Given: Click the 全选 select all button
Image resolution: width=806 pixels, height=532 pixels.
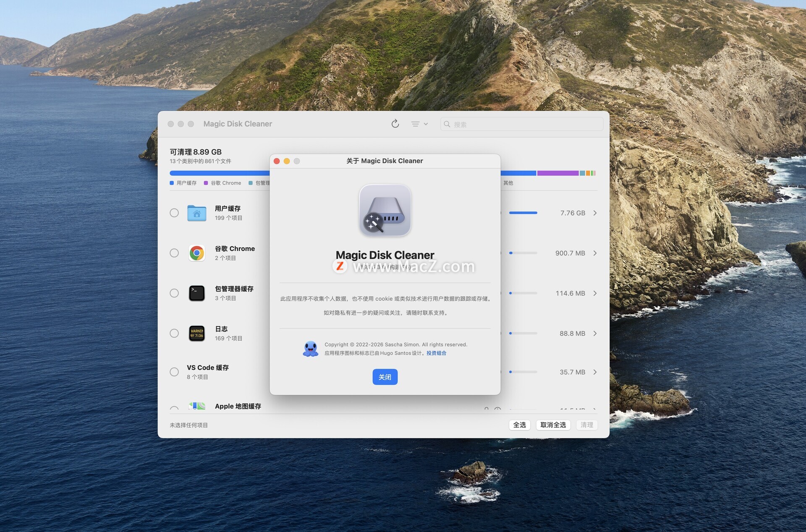Looking at the screenshot, I should coord(520,425).
